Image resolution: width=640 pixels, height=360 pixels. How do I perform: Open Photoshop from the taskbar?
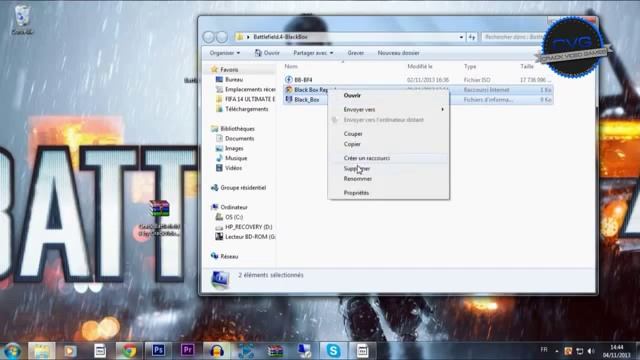158,351
